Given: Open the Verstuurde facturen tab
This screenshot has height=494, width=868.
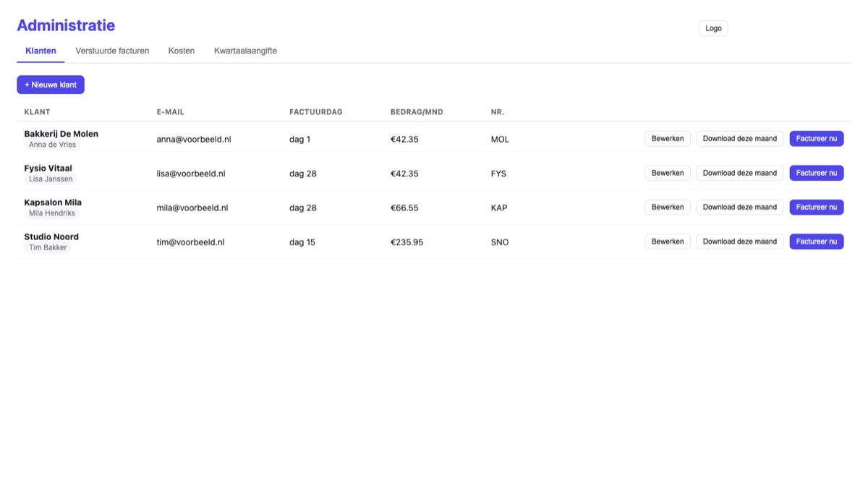Looking at the screenshot, I should [x=112, y=51].
